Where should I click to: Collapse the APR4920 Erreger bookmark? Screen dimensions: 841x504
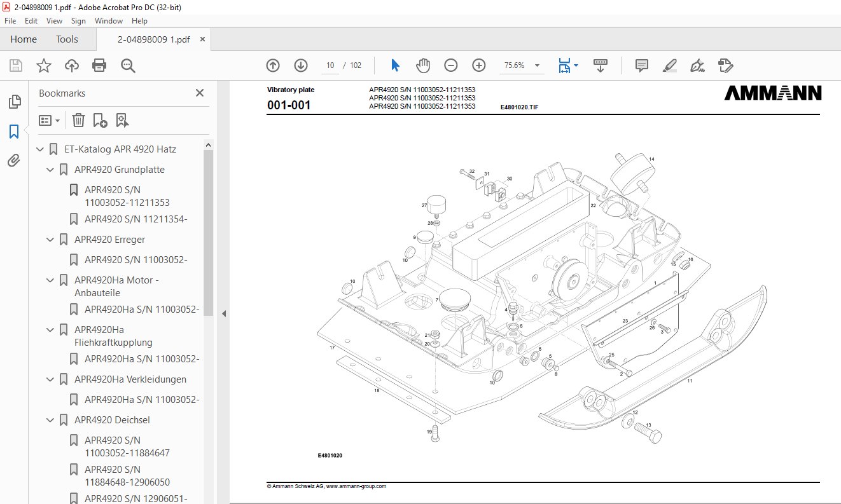[x=51, y=240]
